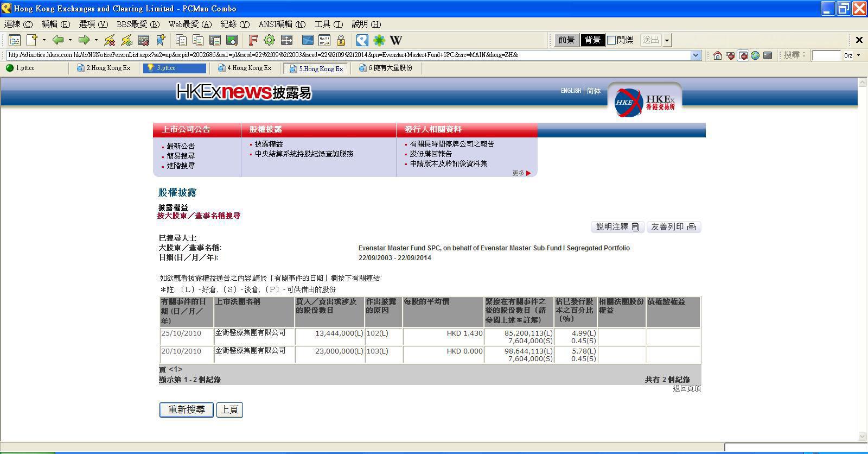Image resolution: width=868 pixels, height=454 pixels.
Task: Click the 搜尋 search input field
Action: click(826, 55)
